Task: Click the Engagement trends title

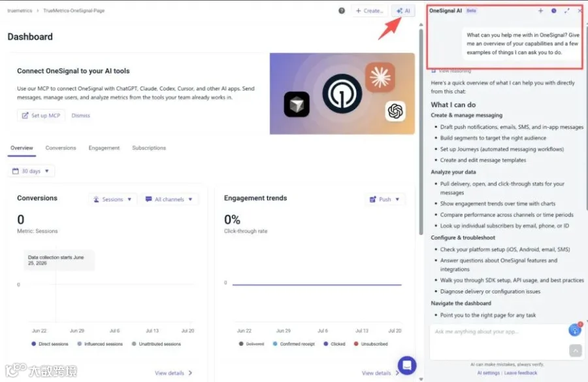Action: tap(255, 198)
